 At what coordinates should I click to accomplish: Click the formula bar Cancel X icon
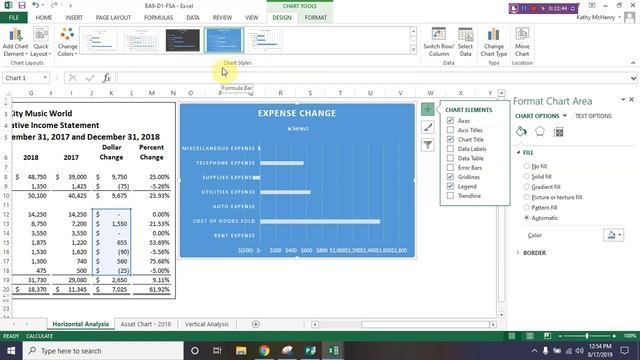[x=73, y=78]
